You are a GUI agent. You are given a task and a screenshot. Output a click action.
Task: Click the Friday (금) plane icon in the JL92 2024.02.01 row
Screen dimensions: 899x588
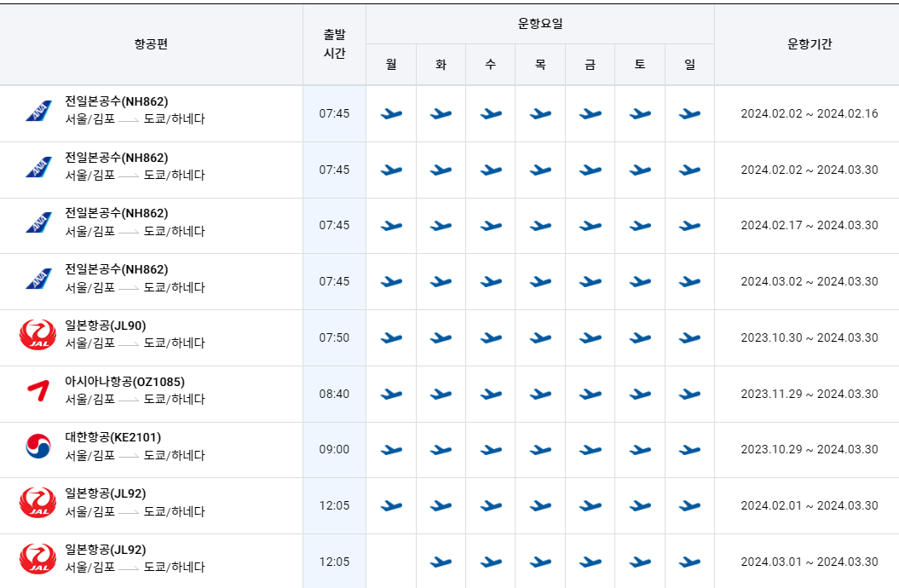click(590, 506)
